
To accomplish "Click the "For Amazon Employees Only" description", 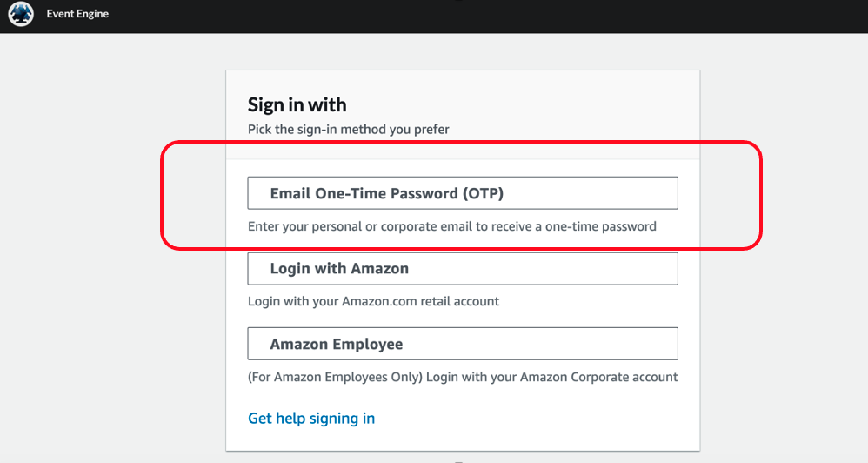I will (x=462, y=377).
